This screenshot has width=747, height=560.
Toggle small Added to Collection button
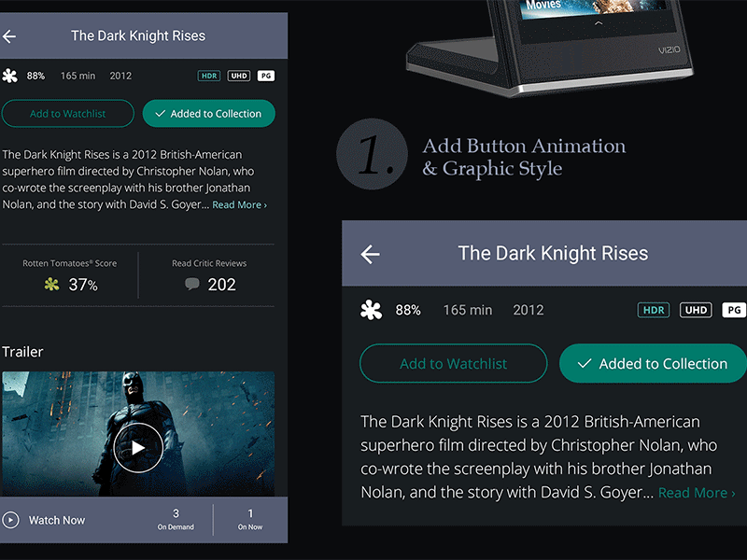(208, 113)
